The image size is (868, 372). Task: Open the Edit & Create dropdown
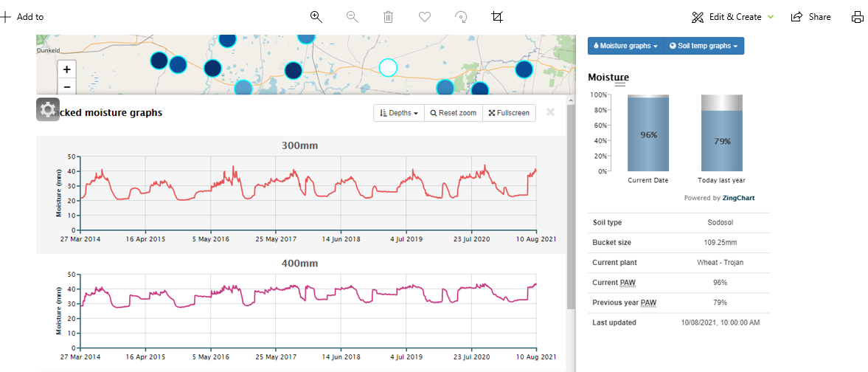click(732, 17)
